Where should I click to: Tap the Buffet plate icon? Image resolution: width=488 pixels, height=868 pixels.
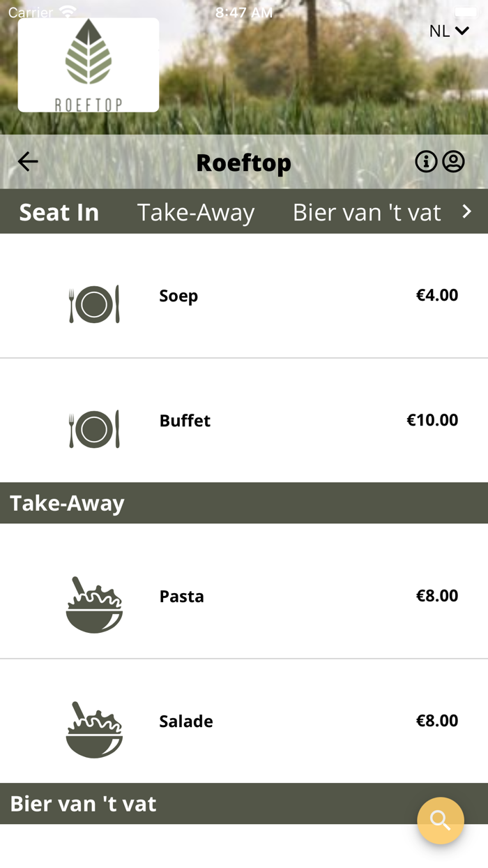pyautogui.click(x=94, y=429)
